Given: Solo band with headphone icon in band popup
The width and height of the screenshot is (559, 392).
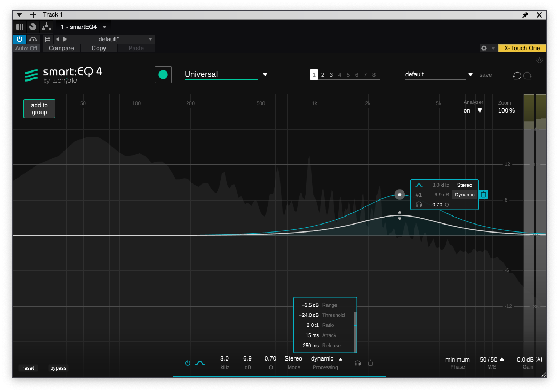Looking at the screenshot, I should coord(419,205).
